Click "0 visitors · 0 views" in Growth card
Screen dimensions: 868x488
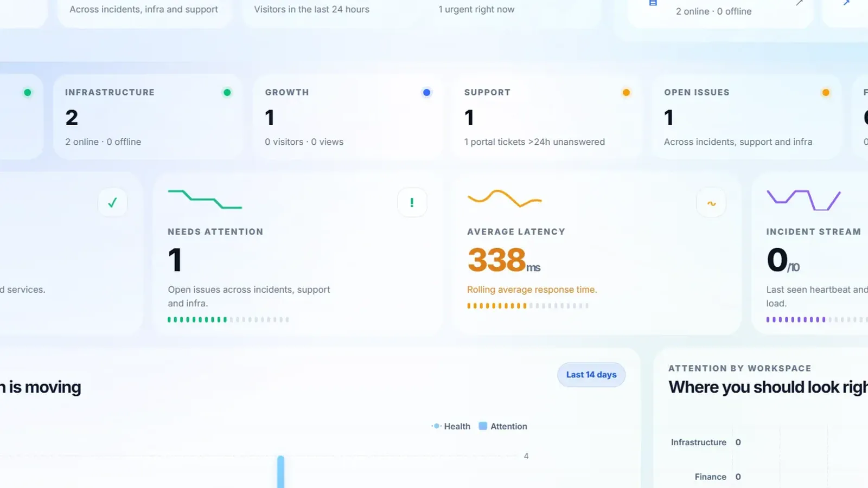coord(304,142)
